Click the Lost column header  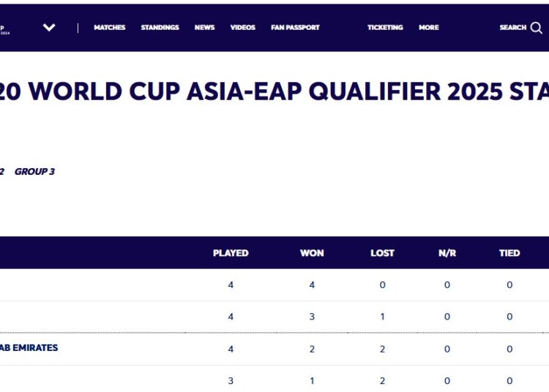click(382, 253)
